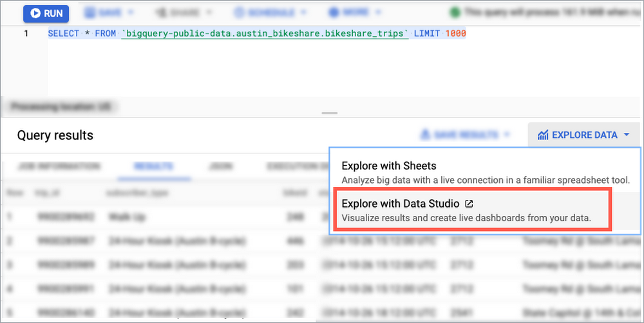
Task: Click the first row in query results
Action: pos(161,217)
